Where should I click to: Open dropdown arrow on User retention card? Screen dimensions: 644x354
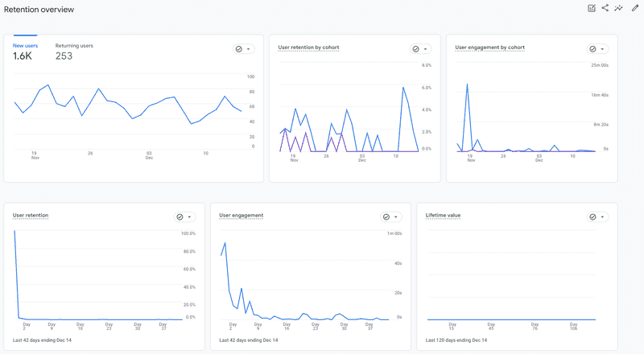coord(189,217)
